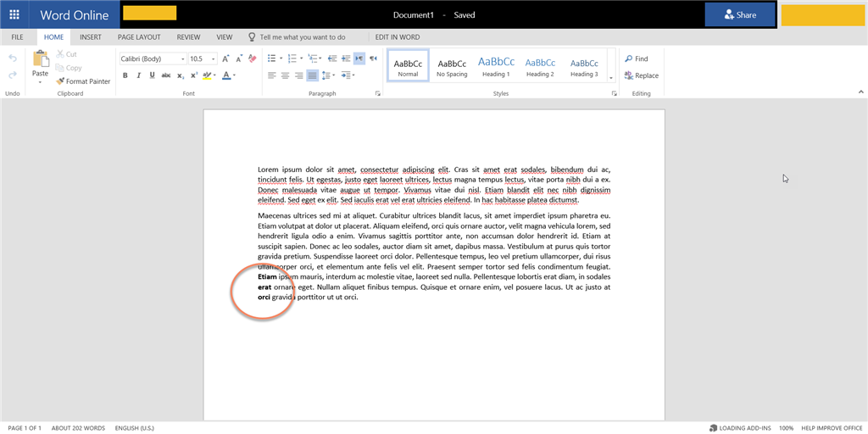868x434 pixels.
Task: Expand the Styles gallery arrow
Action: pos(611,78)
